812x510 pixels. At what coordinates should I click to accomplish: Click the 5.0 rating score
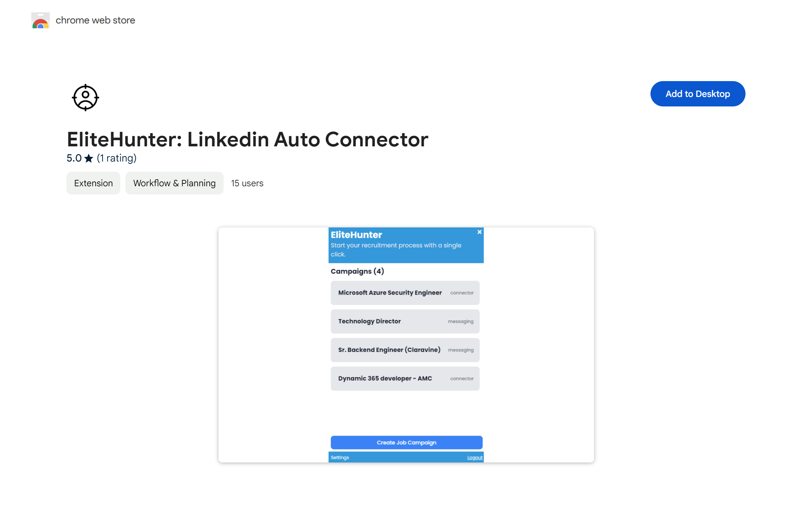pyautogui.click(x=74, y=158)
